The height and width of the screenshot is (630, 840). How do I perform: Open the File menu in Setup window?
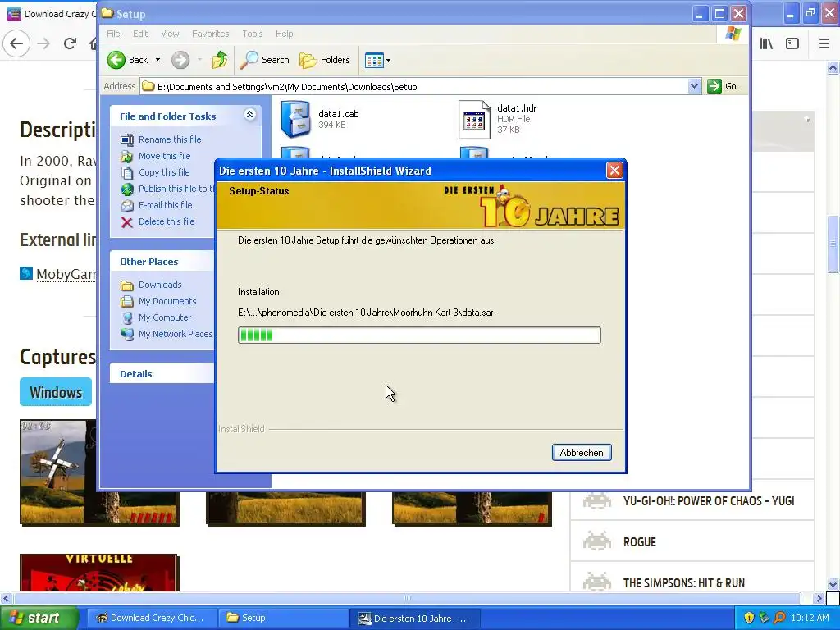point(113,34)
